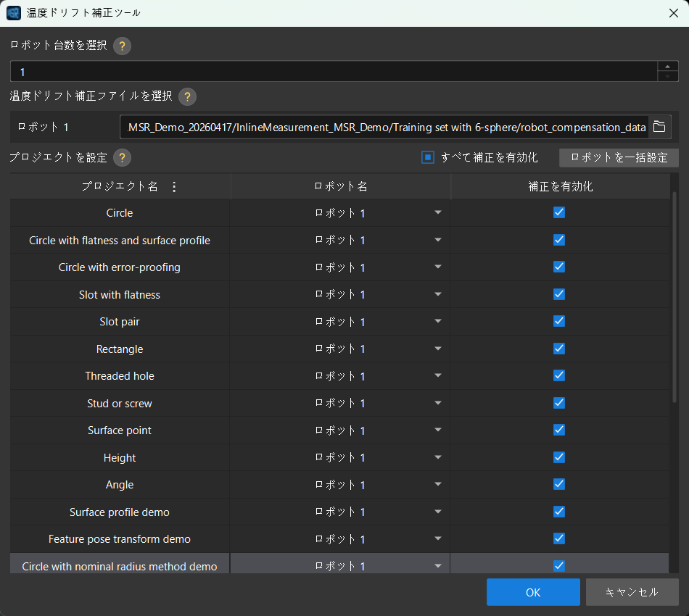This screenshot has width=689, height=616.
Task: Uncheck compensation for Threaded hole
Action: tap(559, 376)
